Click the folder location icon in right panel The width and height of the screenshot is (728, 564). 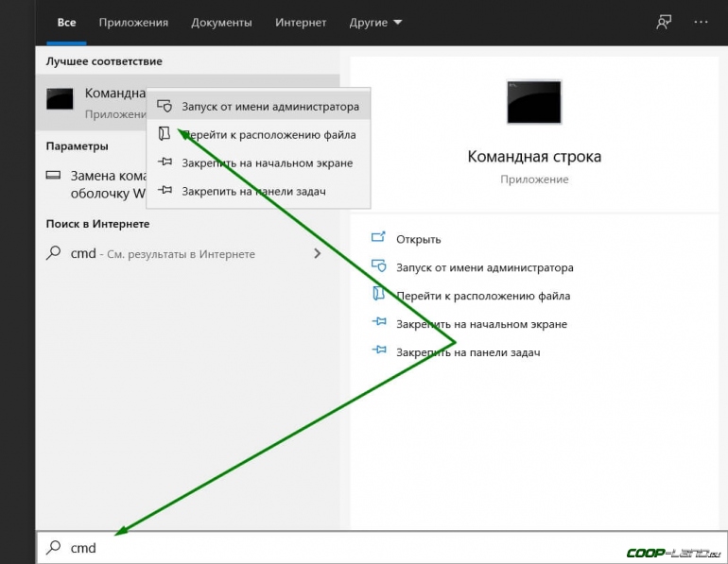pyautogui.click(x=379, y=296)
